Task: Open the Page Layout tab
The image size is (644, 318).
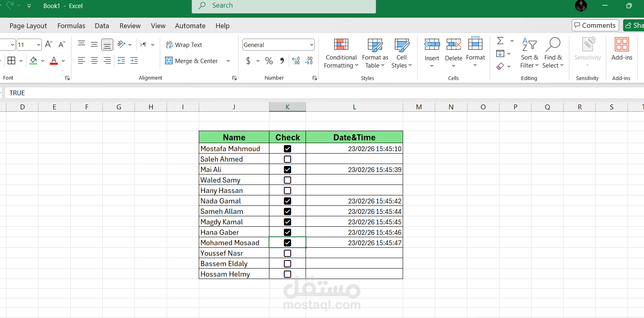Action: click(28, 26)
